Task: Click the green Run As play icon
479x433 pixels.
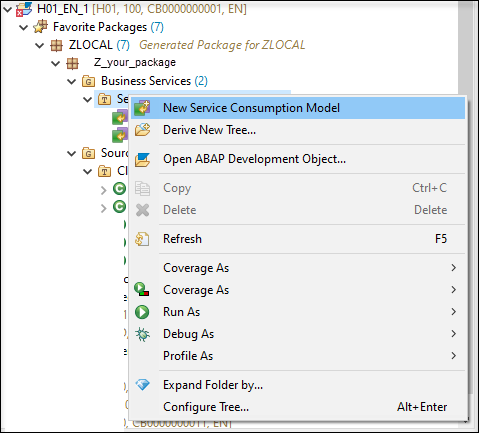Action: coord(142,312)
